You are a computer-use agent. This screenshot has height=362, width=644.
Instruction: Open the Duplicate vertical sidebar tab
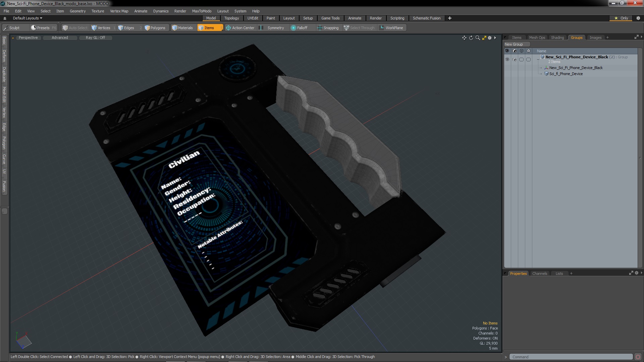point(4,74)
